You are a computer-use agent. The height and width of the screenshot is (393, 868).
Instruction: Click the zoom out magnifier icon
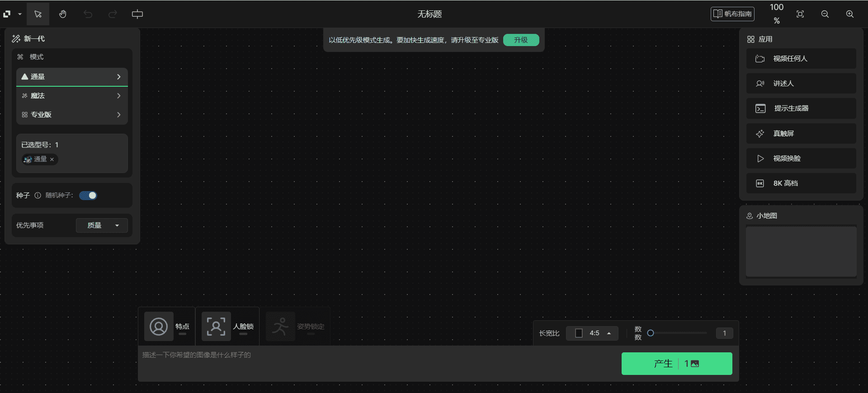click(825, 14)
